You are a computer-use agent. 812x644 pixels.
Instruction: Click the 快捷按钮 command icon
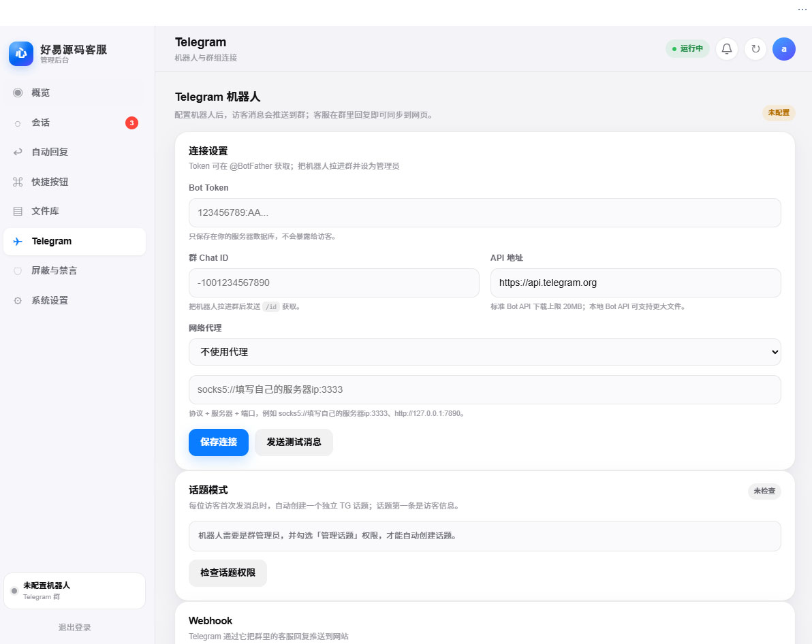tap(18, 182)
